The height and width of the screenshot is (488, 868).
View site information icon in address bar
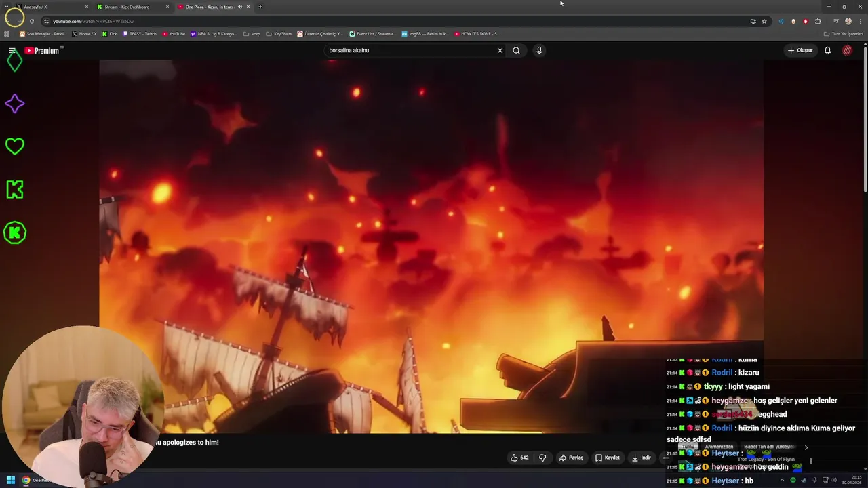pyautogui.click(x=46, y=21)
